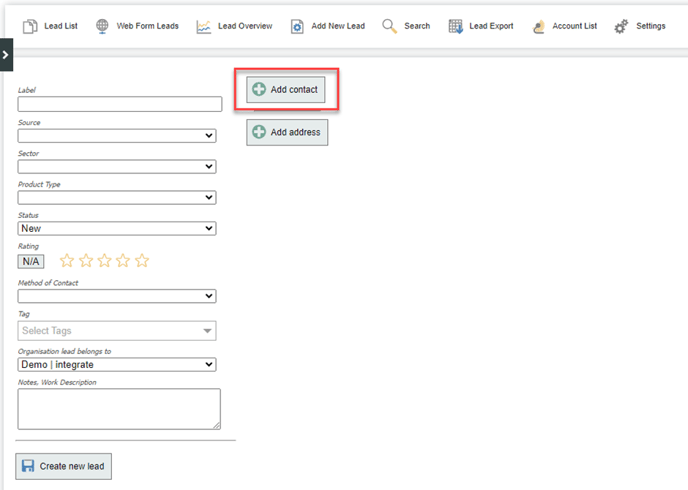Click the Lead Export grid icon
Viewport: 688px width, 490px height.
456,26
